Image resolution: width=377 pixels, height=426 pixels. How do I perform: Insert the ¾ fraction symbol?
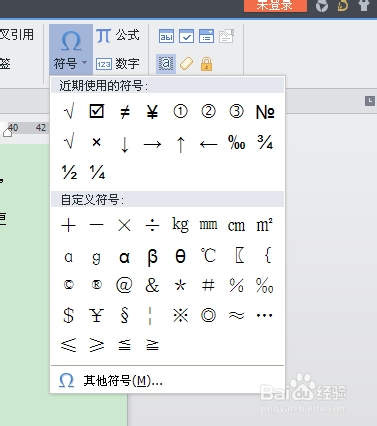click(265, 142)
